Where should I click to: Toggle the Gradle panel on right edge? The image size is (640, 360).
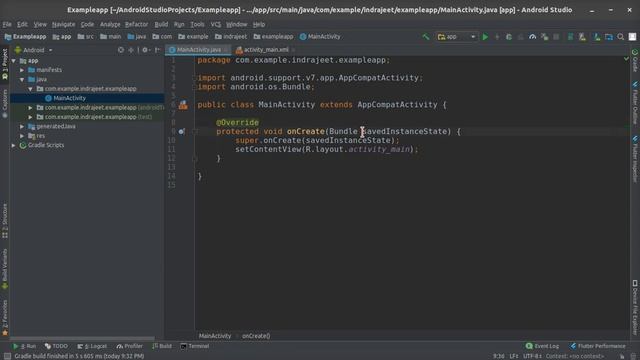(x=635, y=61)
